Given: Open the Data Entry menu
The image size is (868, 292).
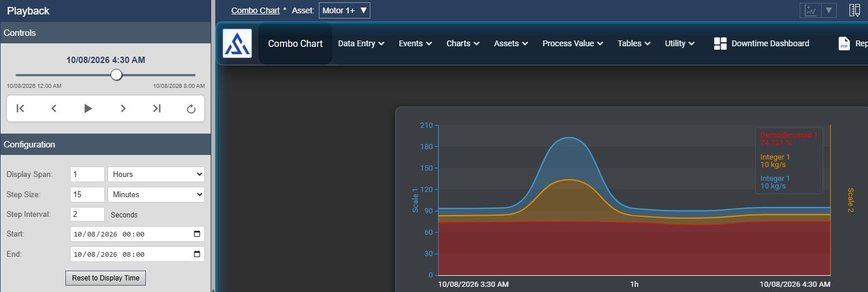Looking at the screenshot, I should tap(361, 43).
